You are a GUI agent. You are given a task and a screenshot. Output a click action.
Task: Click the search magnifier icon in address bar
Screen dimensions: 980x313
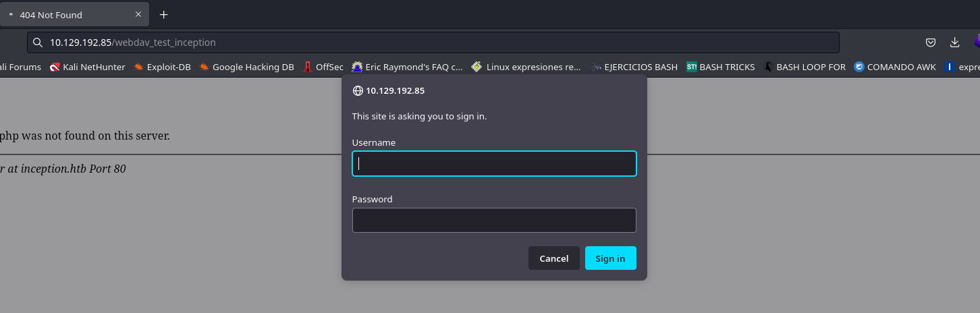[38, 42]
